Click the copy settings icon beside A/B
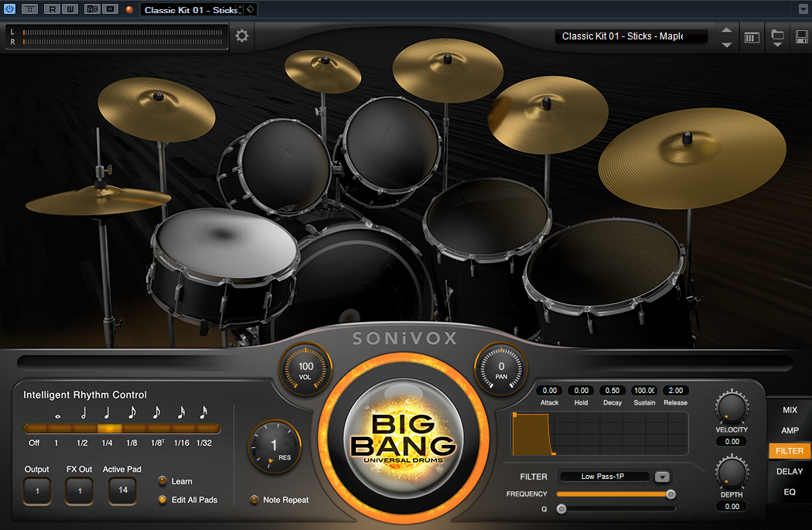Screen dimensions: 812x530 coord(110,9)
